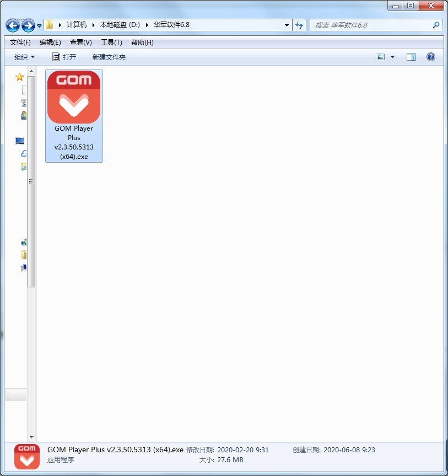Click the magnifier search icon
Viewport: 448px width, 476px height.
pos(436,25)
